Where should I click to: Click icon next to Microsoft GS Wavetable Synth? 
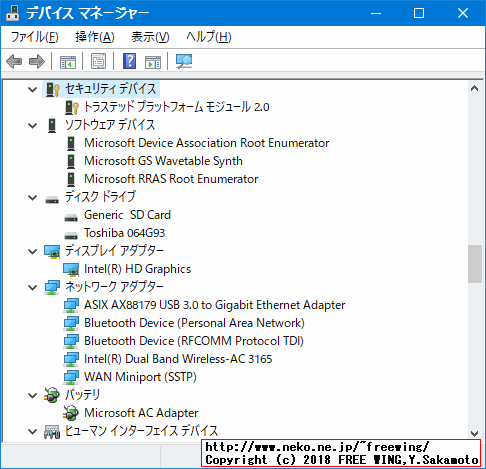71,161
